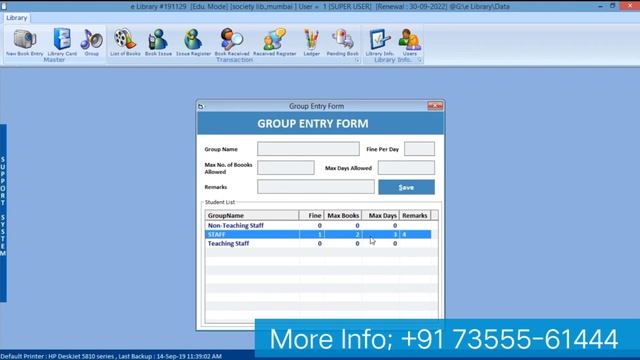The image size is (640, 360).
Task: Open Library Info icon
Action: pyautogui.click(x=379, y=42)
